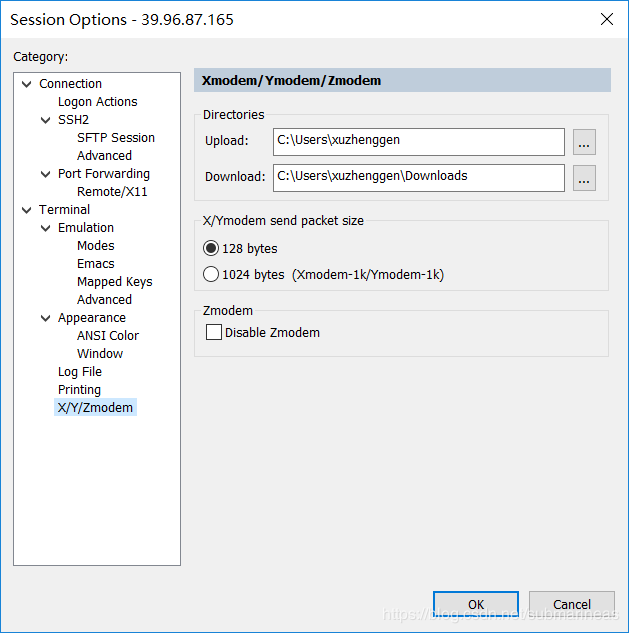Collapse the Terminal category arrow

pos(27,210)
